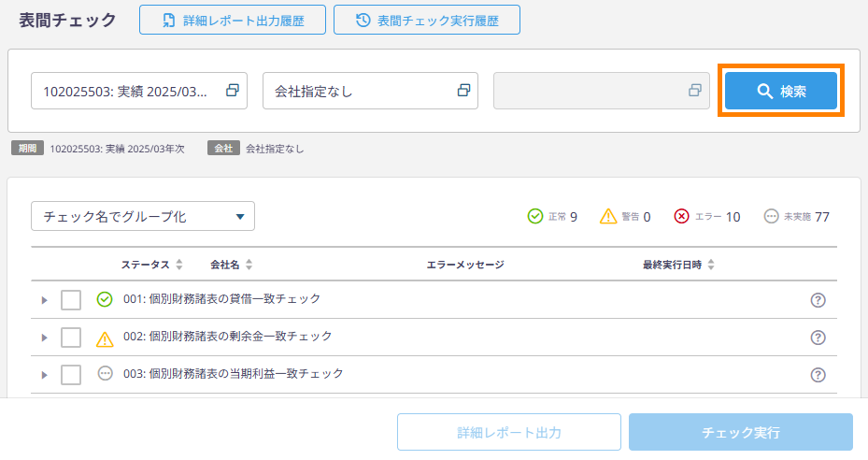Click warning triangle icon on row 002
Screen dimensions: 868x460
(105, 338)
